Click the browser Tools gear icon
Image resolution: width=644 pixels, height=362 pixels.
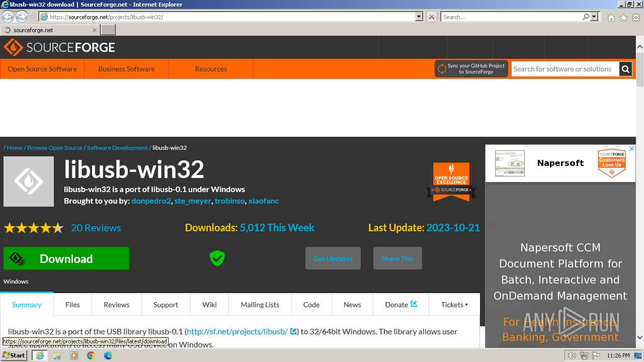[636, 17]
